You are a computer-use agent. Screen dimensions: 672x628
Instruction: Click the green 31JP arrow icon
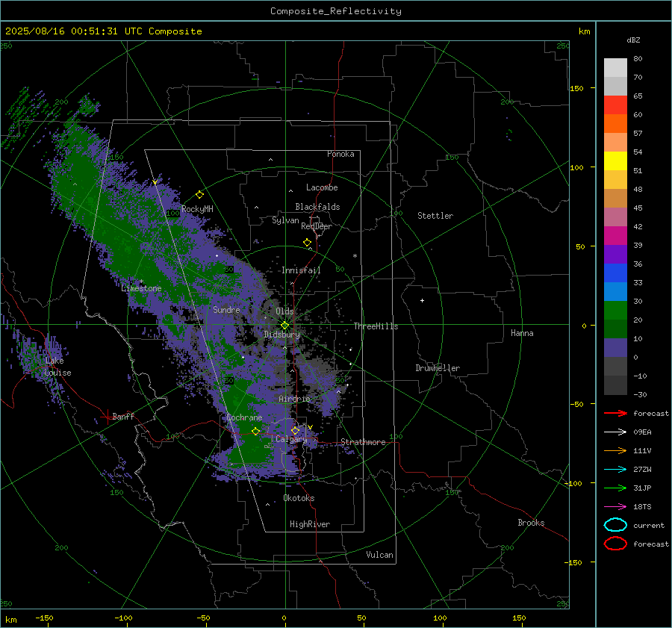click(615, 488)
